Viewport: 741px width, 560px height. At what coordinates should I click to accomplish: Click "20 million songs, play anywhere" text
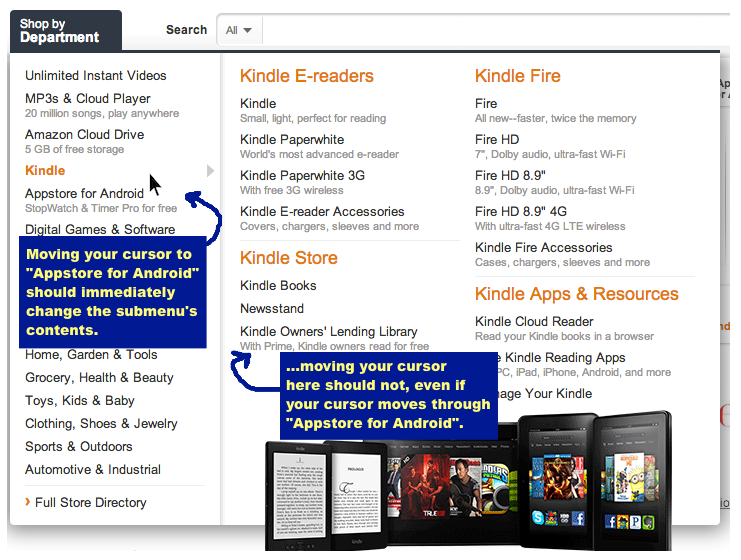point(102,113)
